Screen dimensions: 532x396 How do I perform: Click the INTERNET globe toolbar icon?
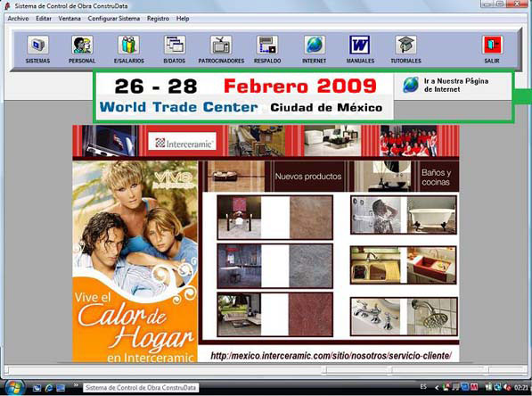pyautogui.click(x=315, y=45)
